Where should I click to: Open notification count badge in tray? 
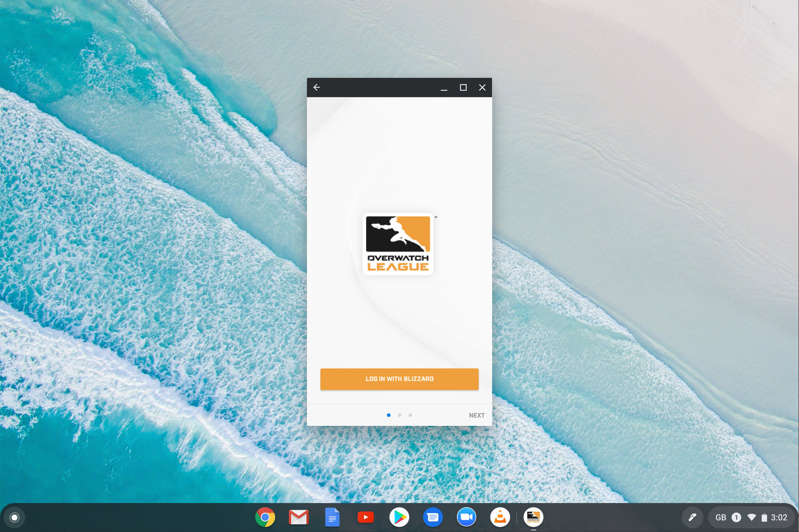coord(736,517)
